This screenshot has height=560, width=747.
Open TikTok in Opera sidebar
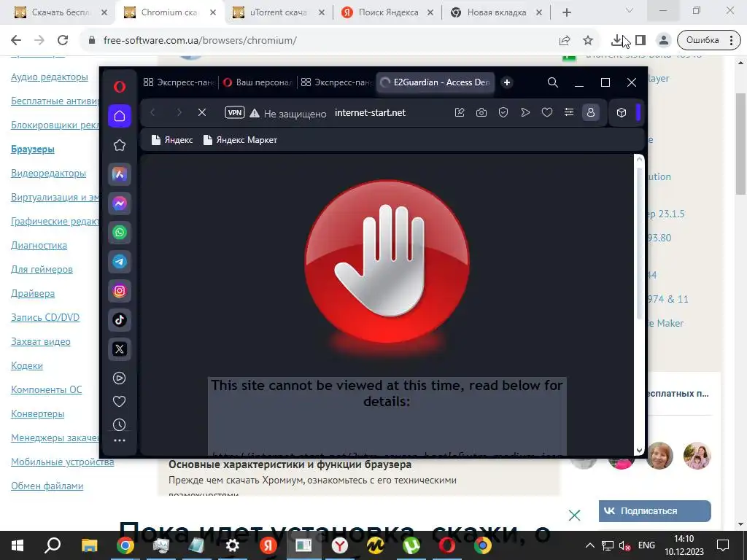coord(120,319)
